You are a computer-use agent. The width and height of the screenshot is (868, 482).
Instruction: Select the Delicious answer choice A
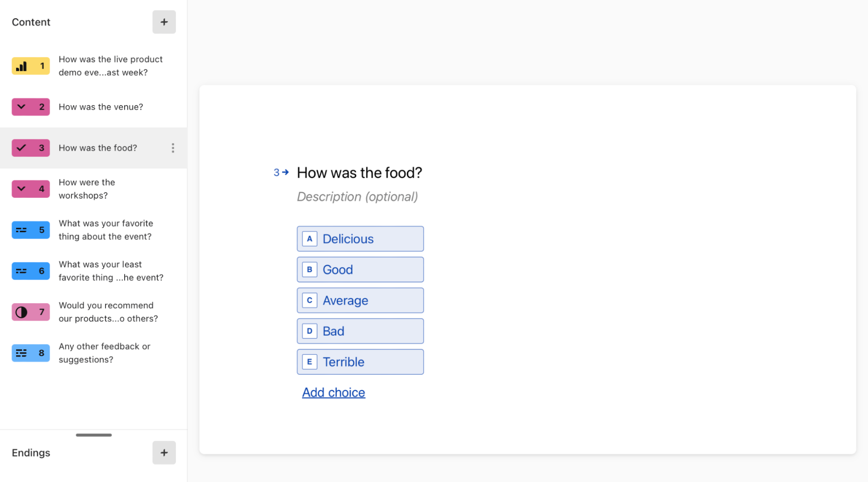(x=361, y=239)
